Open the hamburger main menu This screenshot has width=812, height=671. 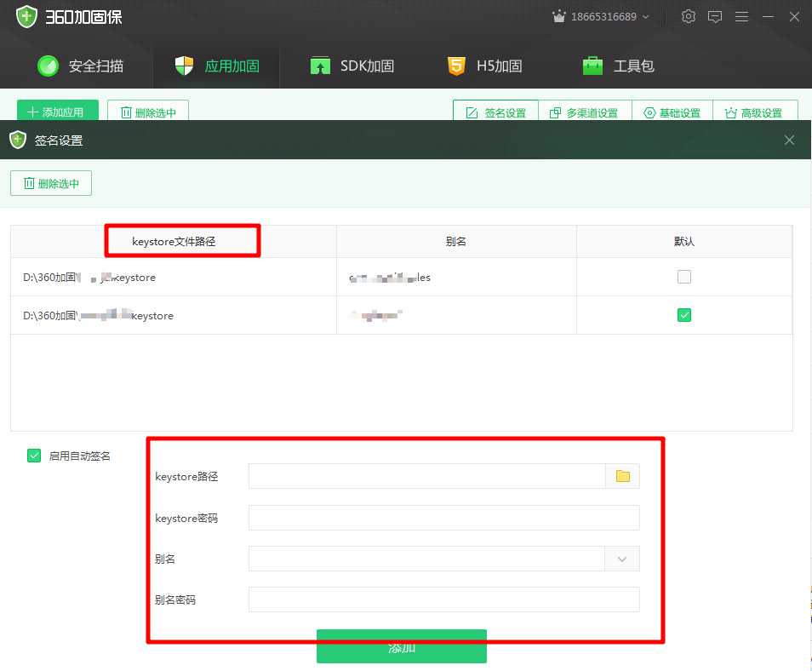coord(741,16)
